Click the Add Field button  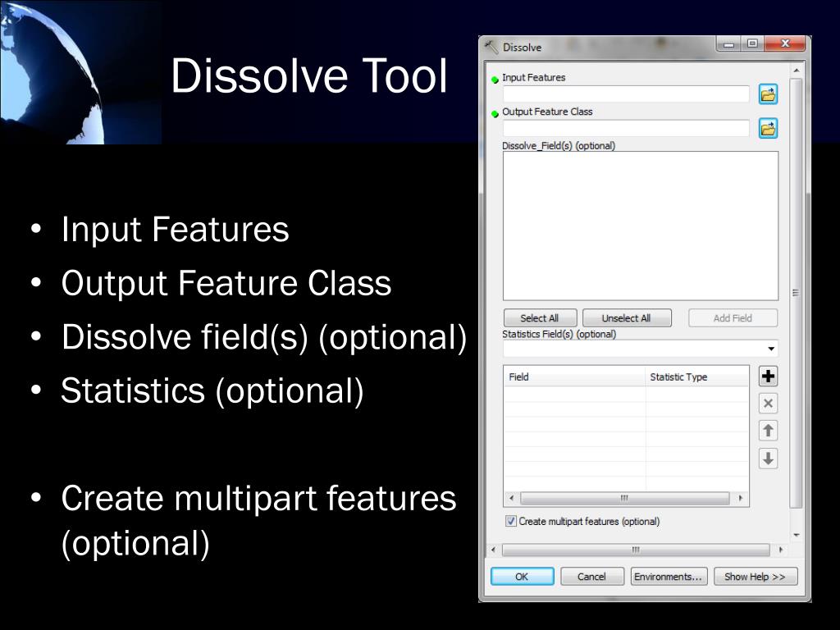[733, 317]
